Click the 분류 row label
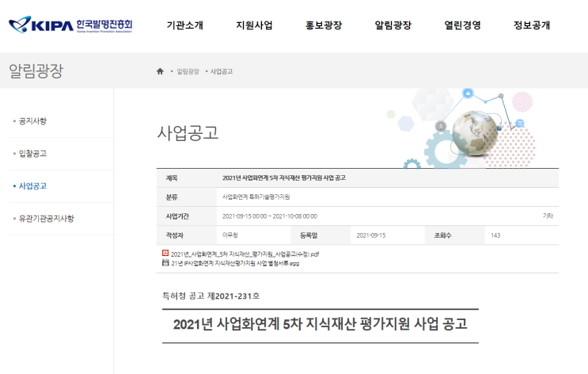Viewport: 588px width, 374px height. (x=172, y=197)
